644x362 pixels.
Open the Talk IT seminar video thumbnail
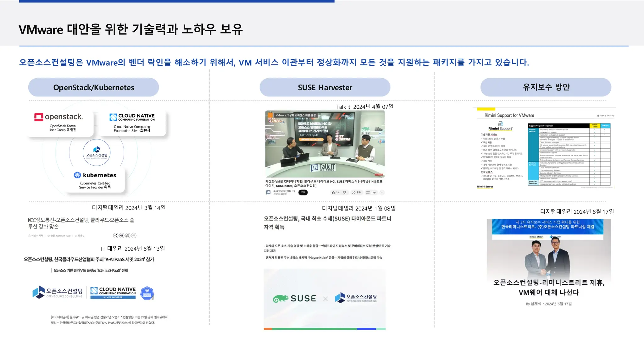[325, 144]
